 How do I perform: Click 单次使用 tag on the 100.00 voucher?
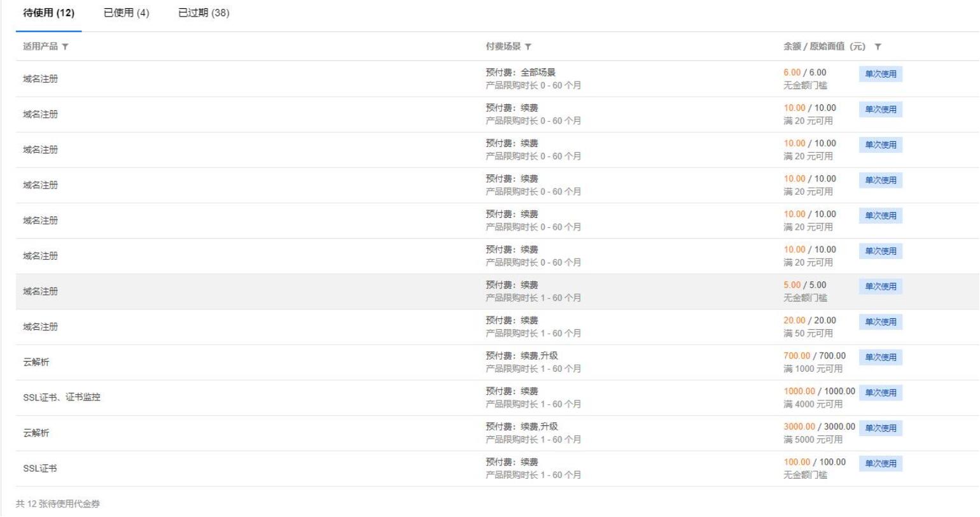[x=881, y=464]
